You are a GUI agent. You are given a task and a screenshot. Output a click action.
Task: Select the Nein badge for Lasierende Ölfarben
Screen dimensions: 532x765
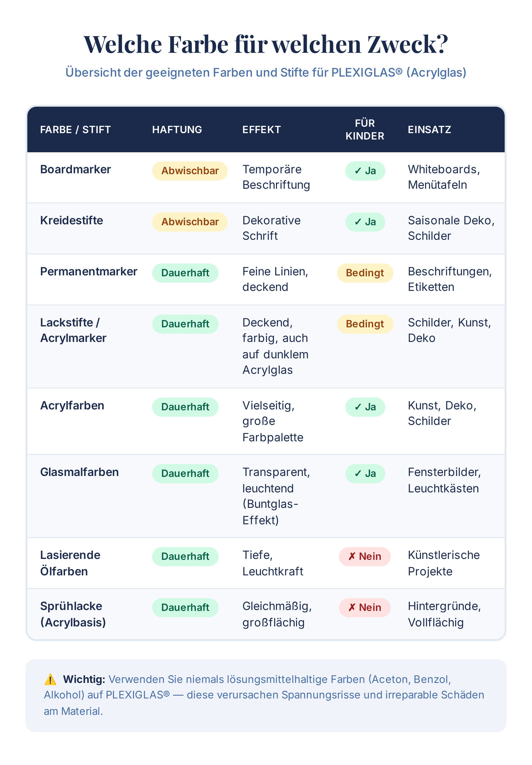tap(365, 557)
